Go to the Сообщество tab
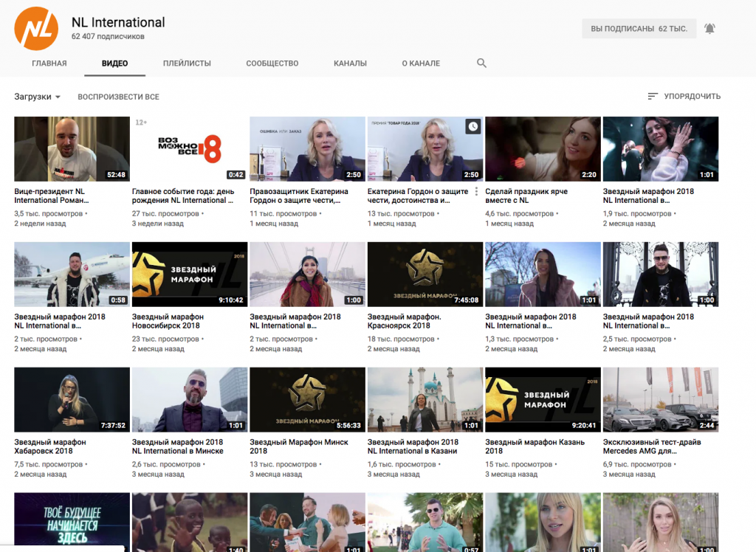This screenshot has height=552, width=756. [272, 63]
